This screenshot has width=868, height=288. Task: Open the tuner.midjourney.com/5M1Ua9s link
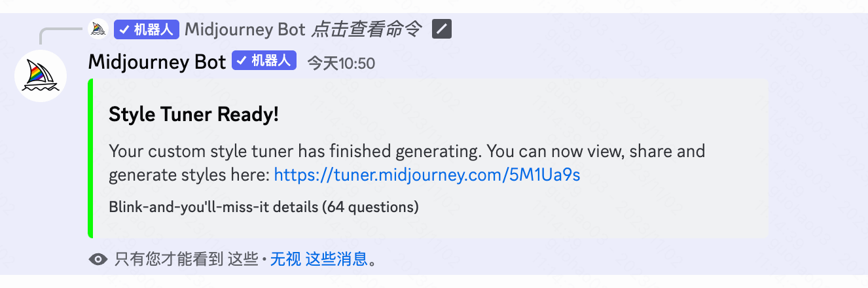click(x=427, y=175)
